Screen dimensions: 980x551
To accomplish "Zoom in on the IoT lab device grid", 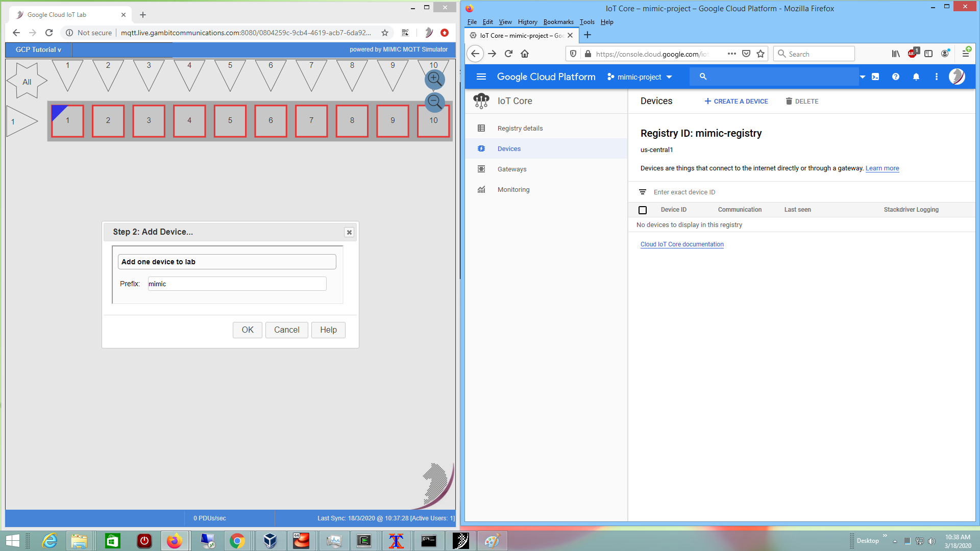I will pyautogui.click(x=434, y=79).
